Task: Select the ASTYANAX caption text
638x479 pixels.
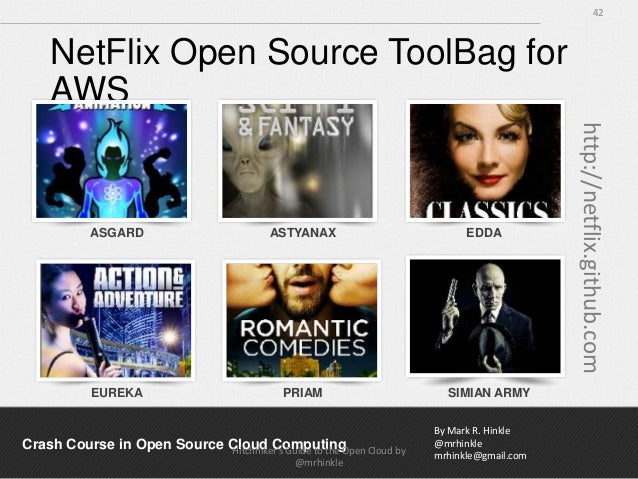Action: 303,233
